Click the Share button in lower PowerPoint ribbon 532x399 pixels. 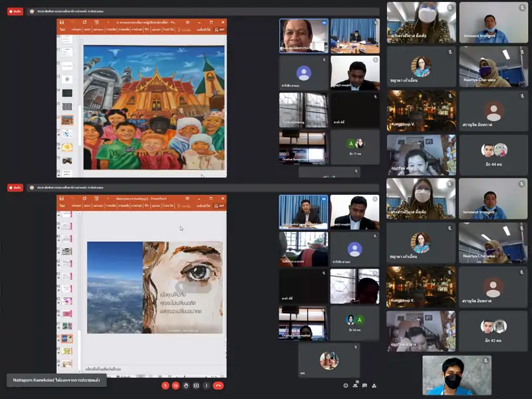pyautogui.click(x=219, y=205)
